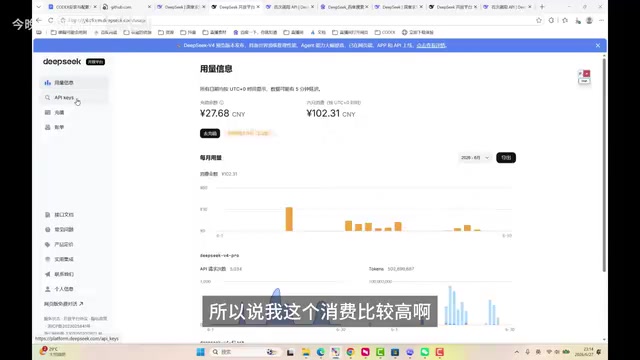The width and height of the screenshot is (640, 360).
Task: Reload the page with the refresh button
Action: pyautogui.click(x=51, y=20)
